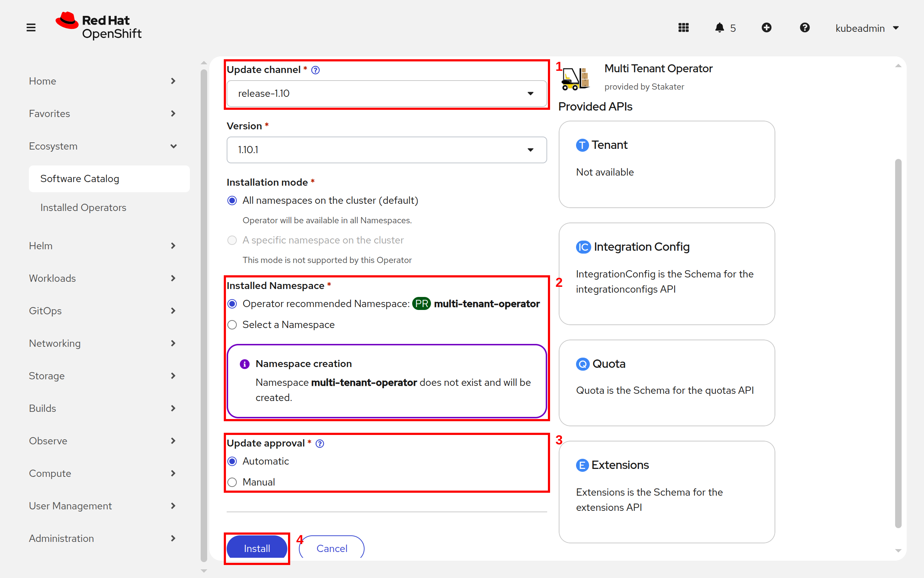
Task: Click the Integration Config IC badge icon
Action: tap(583, 247)
